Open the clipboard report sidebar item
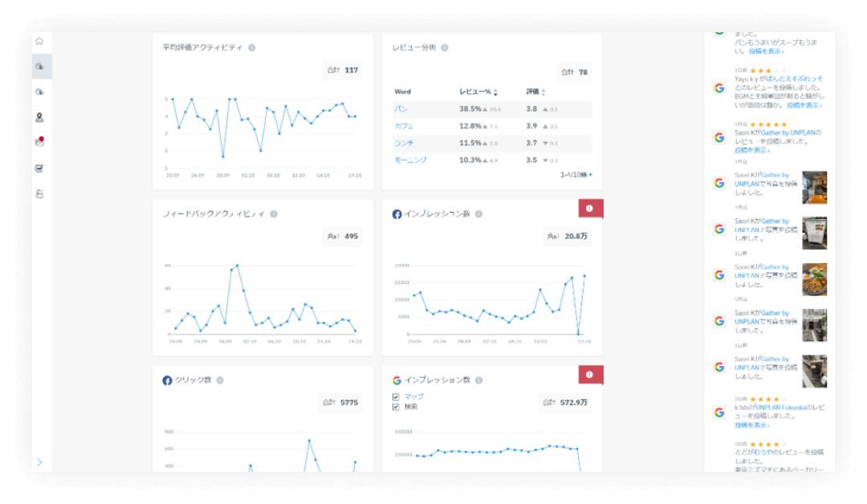The width and height of the screenshot is (867, 504). pos(39,169)
